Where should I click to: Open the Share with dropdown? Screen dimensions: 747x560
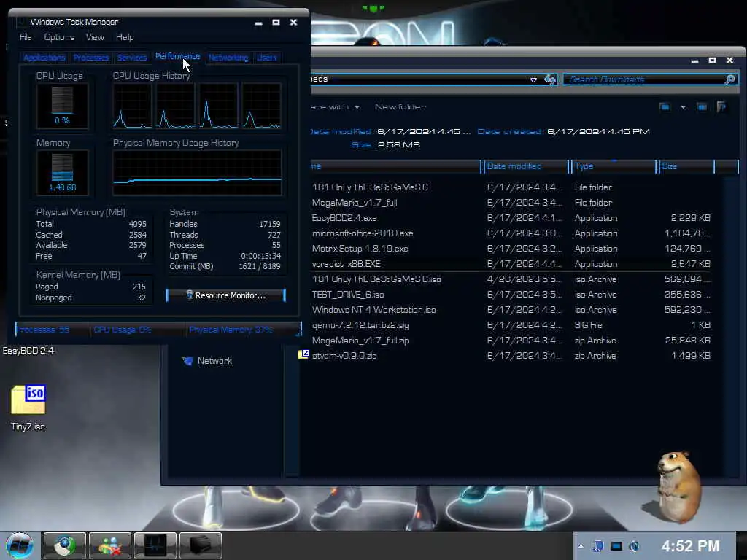click(336, 107)
